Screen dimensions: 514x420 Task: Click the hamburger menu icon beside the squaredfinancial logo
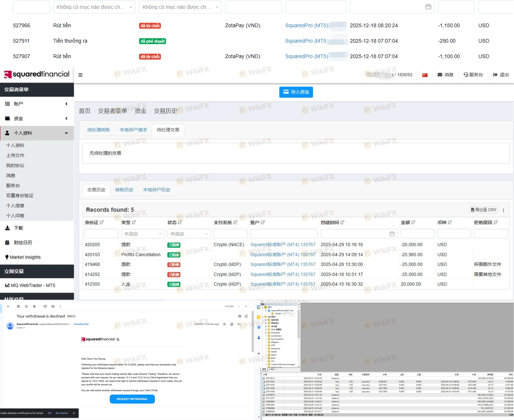tap(80, 75)
